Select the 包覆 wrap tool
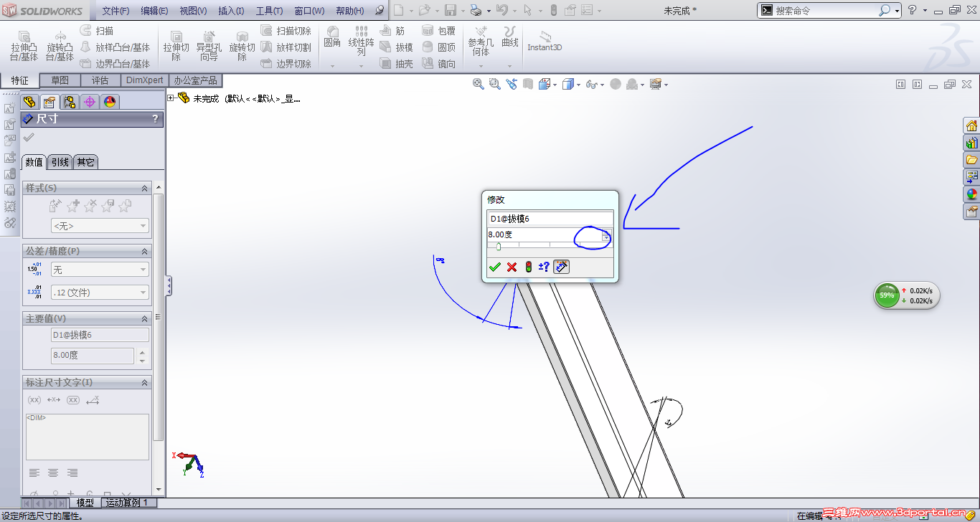 (x=439, y=31)
